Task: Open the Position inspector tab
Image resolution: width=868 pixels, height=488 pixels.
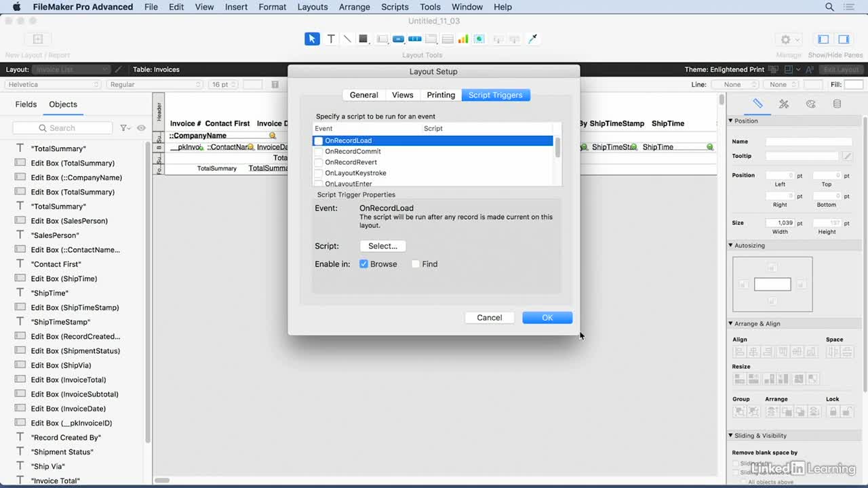Action: point(758,104)
